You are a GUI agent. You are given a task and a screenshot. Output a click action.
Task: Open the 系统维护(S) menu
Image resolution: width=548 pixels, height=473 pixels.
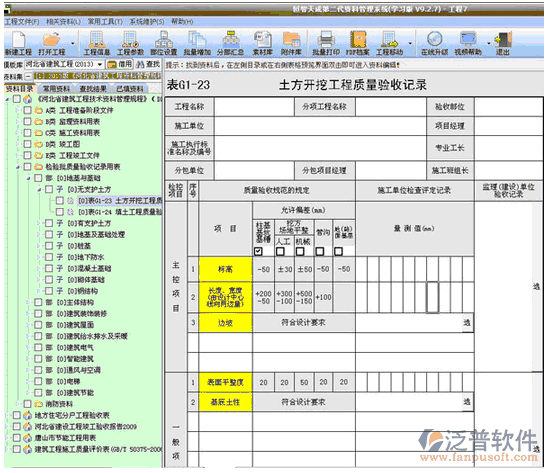coord(147,22)
